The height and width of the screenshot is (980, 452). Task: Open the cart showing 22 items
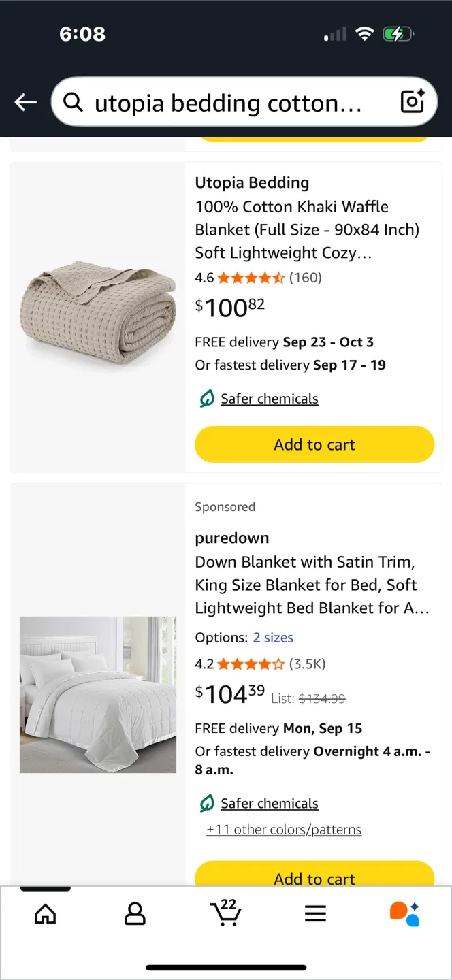pos(226,914)
